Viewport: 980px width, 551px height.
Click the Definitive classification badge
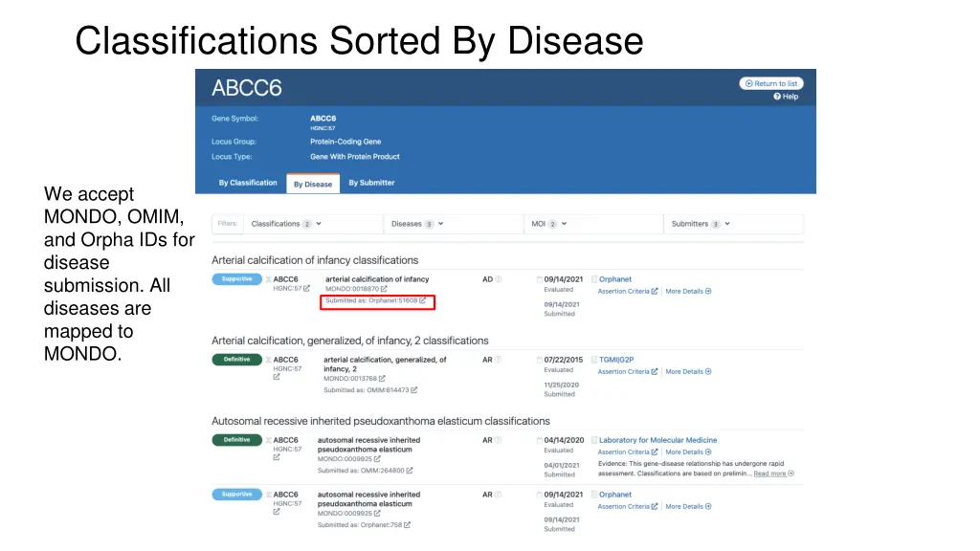pos(236,359)
